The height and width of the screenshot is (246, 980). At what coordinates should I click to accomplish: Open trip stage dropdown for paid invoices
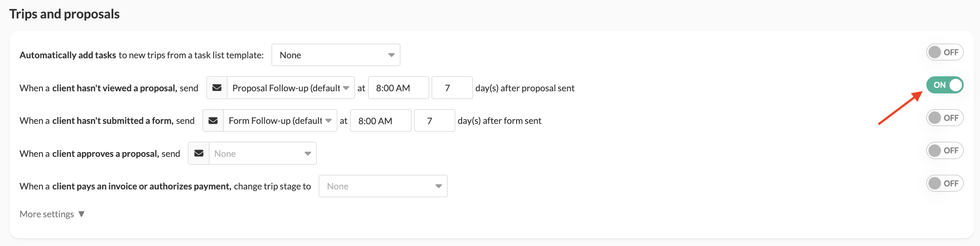(383, 186)
